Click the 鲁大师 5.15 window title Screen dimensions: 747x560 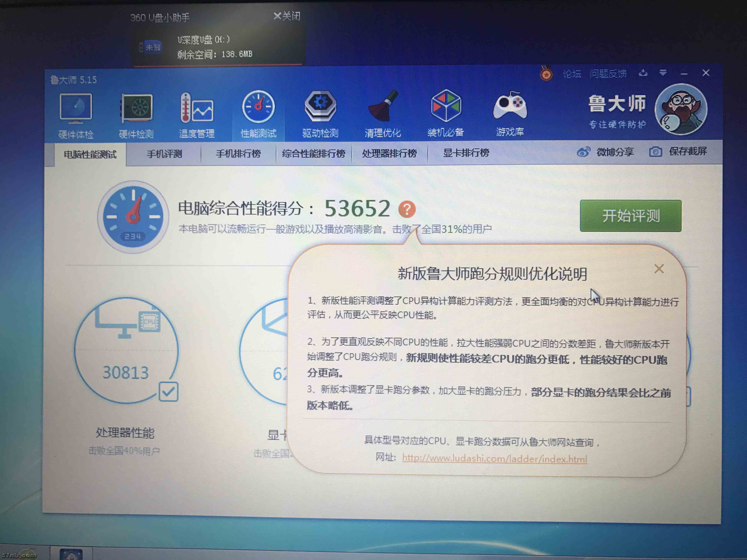click(x=73, y=80)
